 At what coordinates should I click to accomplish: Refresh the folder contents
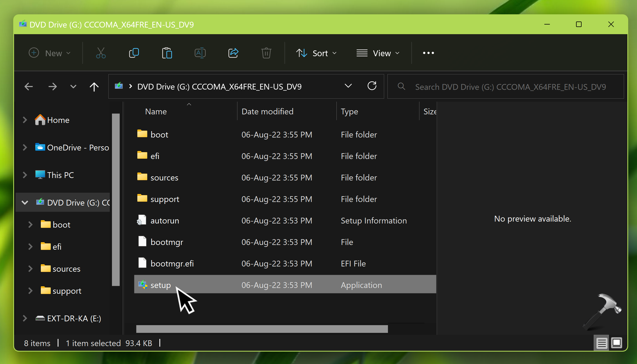(372, 86)
